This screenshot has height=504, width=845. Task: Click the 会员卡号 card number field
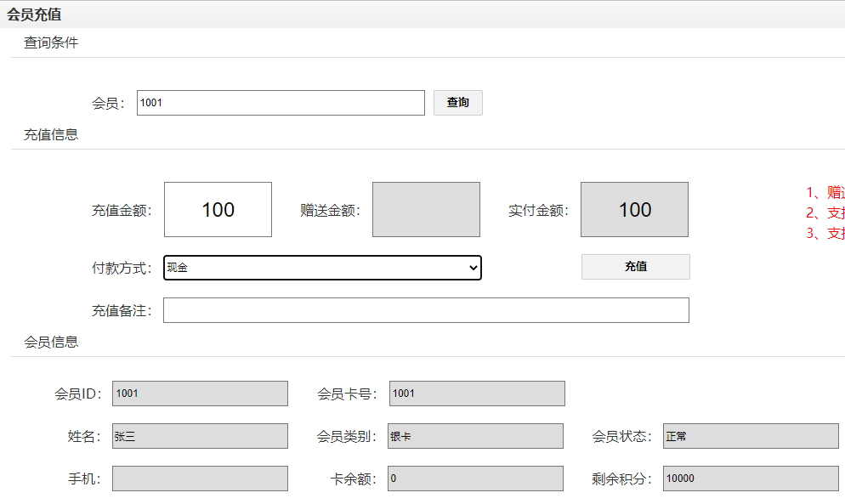click(x=476, y=393)
